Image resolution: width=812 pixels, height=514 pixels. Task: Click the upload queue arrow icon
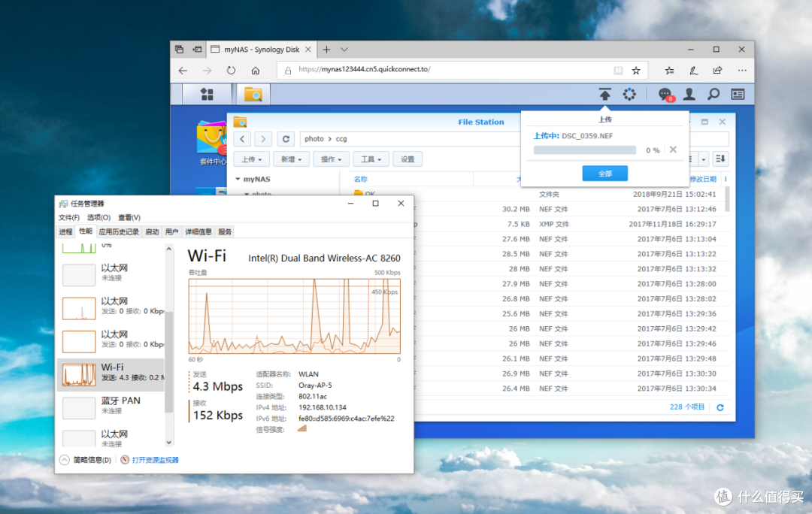(604, 94)
